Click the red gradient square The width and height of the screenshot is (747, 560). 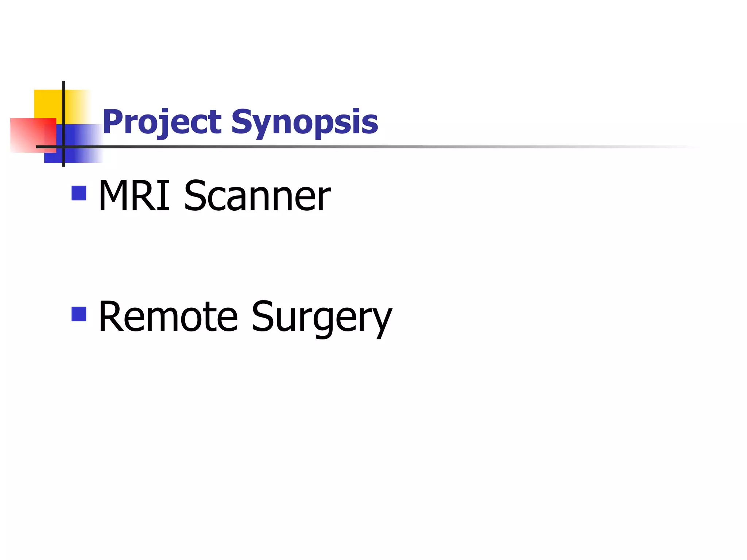pos(33,135)
